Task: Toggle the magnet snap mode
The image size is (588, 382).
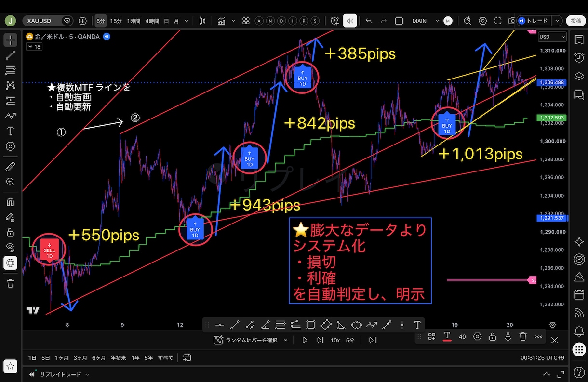Action: (10, 202)
